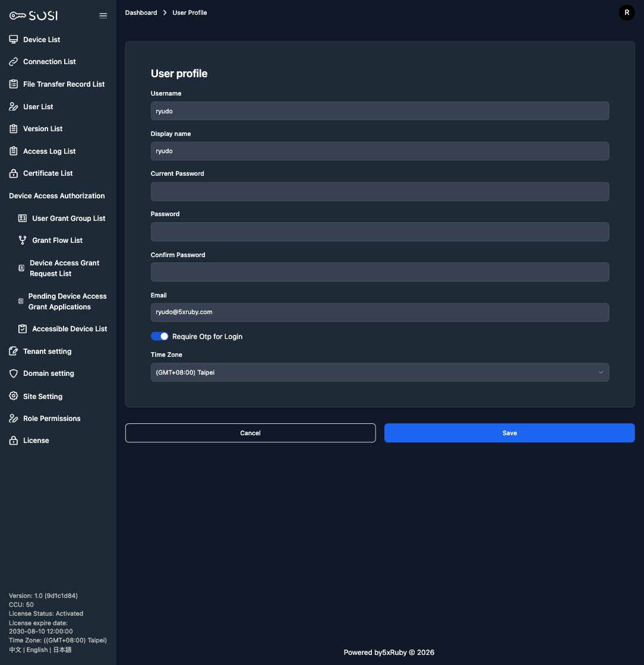
Task: Click the SUSI key logo
Action: (x=33, y=15)
